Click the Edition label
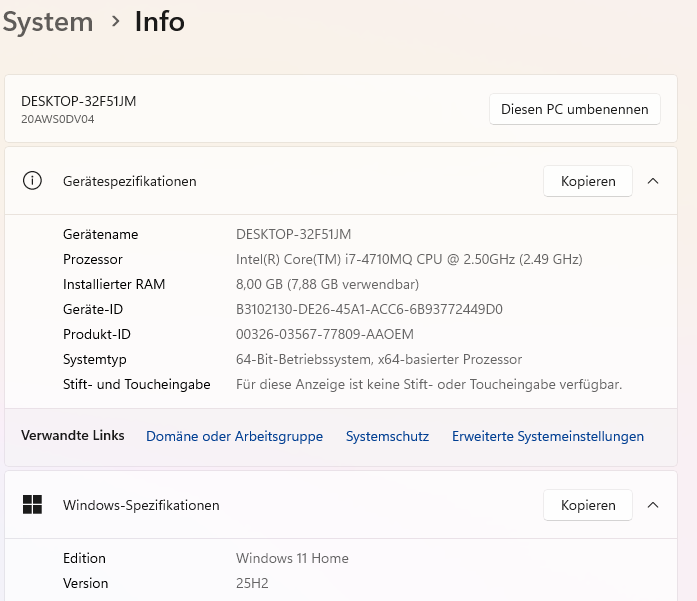 pyautogui.click(x=84, y=558)
